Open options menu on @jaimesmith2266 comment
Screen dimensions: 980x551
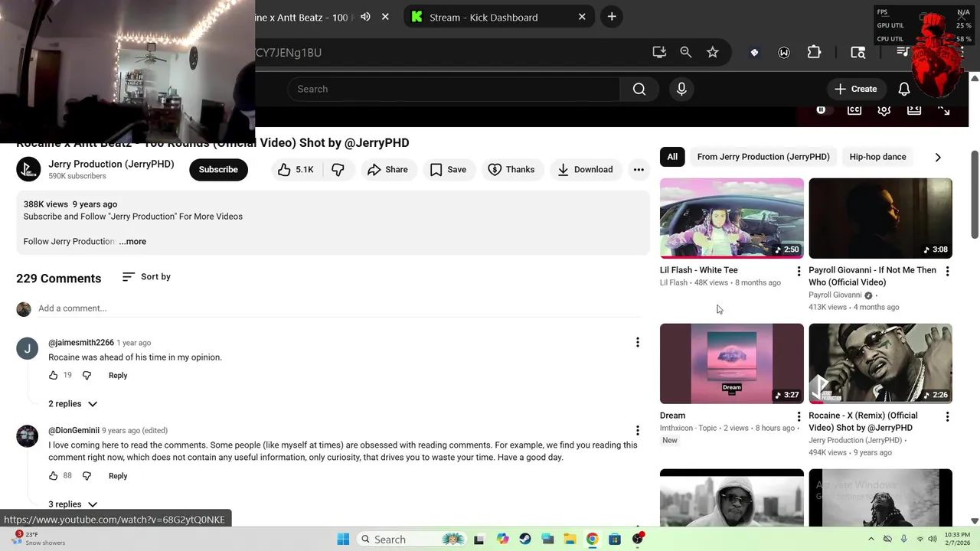[637, 343]
